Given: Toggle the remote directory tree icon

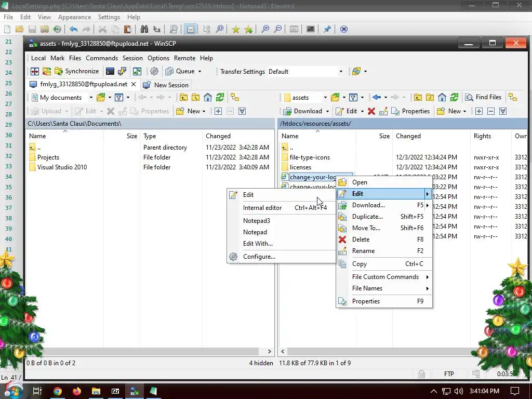Looking at the screenshot, I should coord(513,98).
